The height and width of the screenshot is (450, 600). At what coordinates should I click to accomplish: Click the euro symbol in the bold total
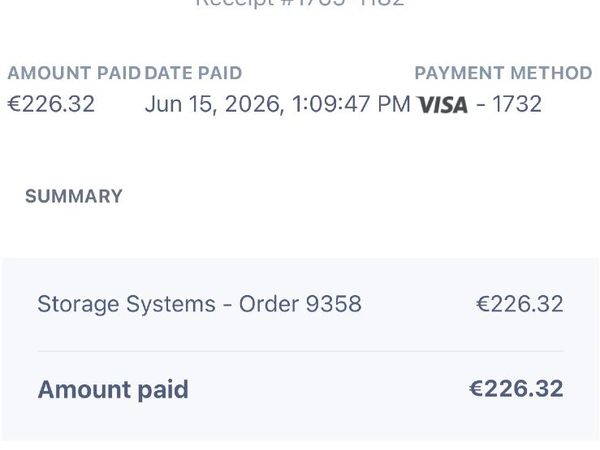click(x=476, y=389)
